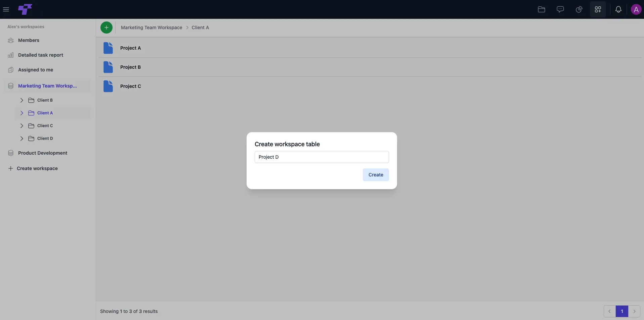Click the Assigned to me clipboard icon

pyautogui.click(x=11, y=70)
